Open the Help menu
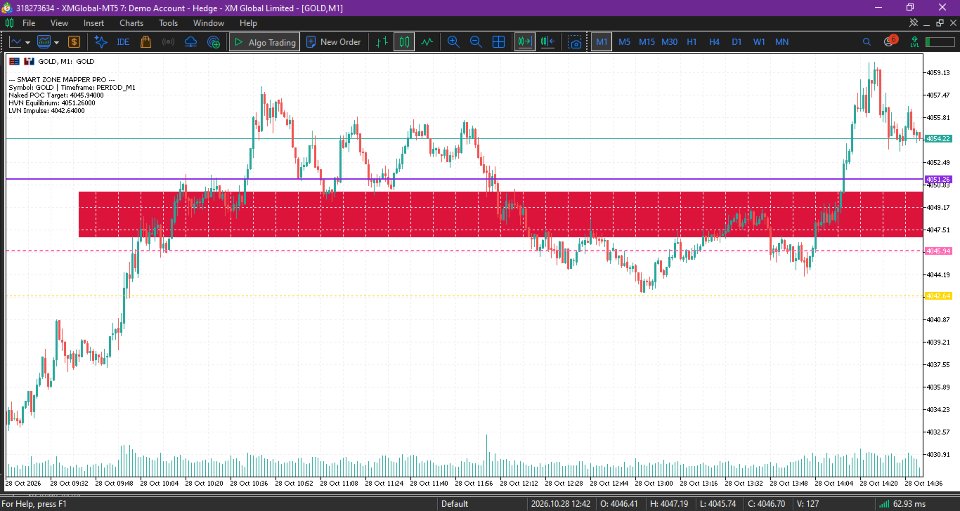Screen dimensions: 960x511 point(248,23)
